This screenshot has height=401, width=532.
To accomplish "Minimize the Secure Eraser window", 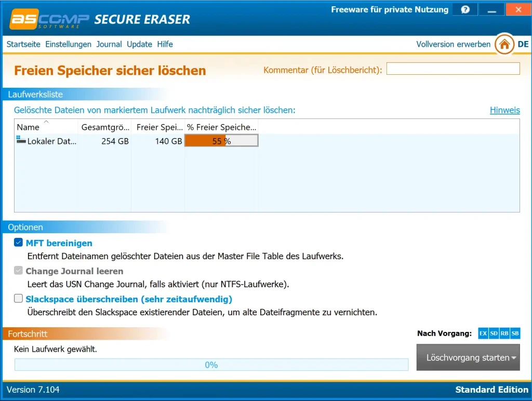I will pos(491,9).
